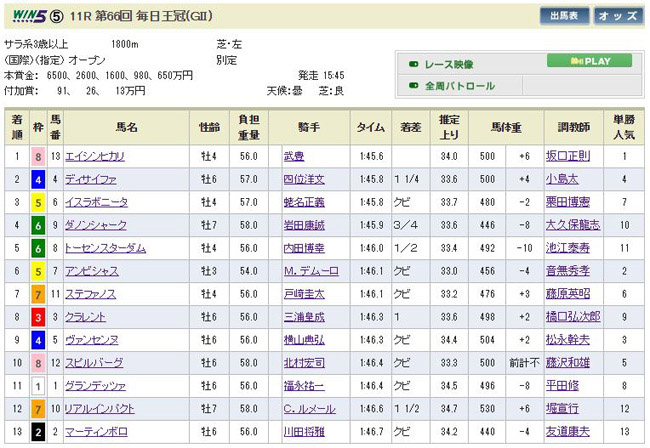Click the レース映像 camera icon
The width and height of the screenshot is (650, 448).
[x=414, y=64]
